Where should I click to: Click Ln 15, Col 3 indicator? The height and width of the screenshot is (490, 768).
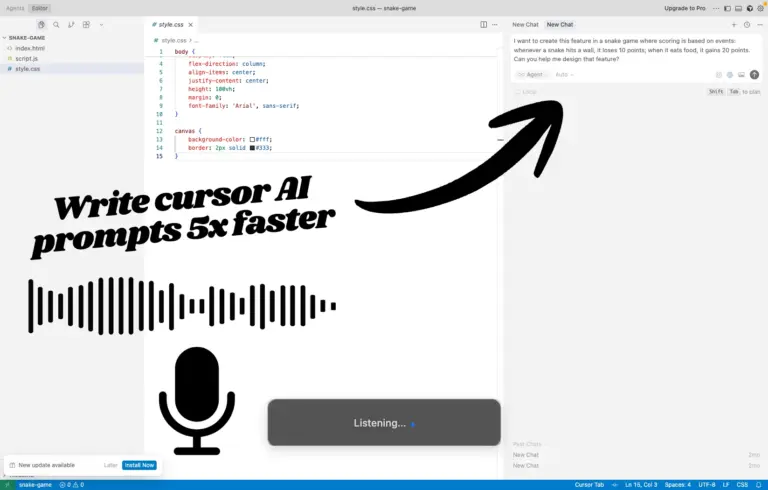[641, 485]
